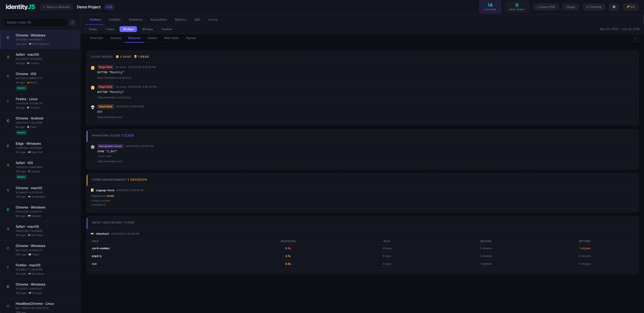Click the skull icon on Dead Click entry
Screen dimensions: 644x313
click(93, 107)
